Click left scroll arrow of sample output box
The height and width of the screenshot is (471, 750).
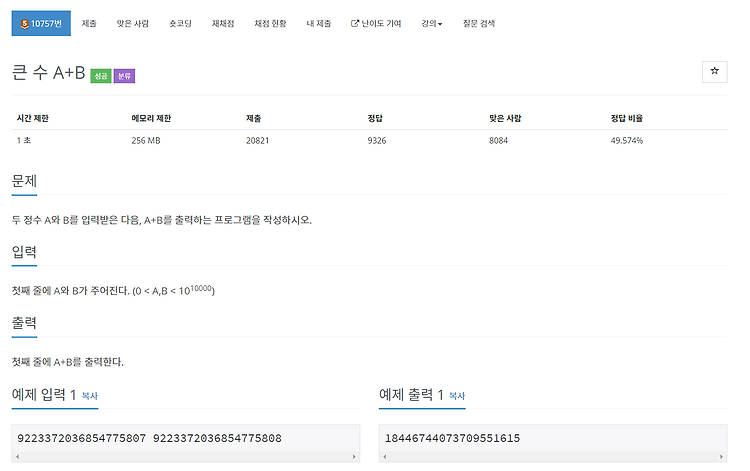[385, 457]
